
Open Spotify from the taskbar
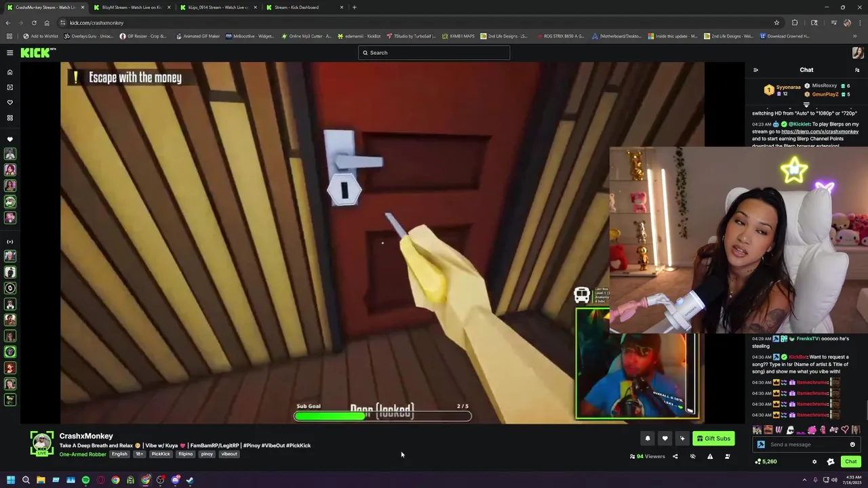point(85,480)
